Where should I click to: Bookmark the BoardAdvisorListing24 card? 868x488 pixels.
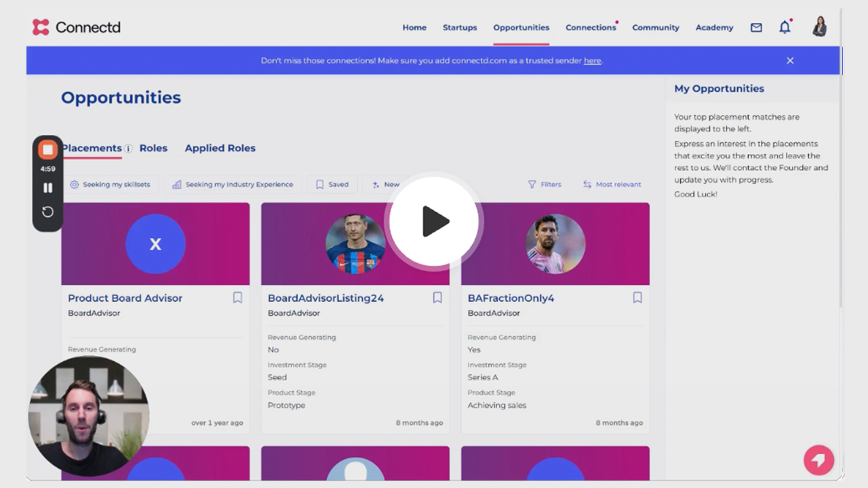click(437, 298)
